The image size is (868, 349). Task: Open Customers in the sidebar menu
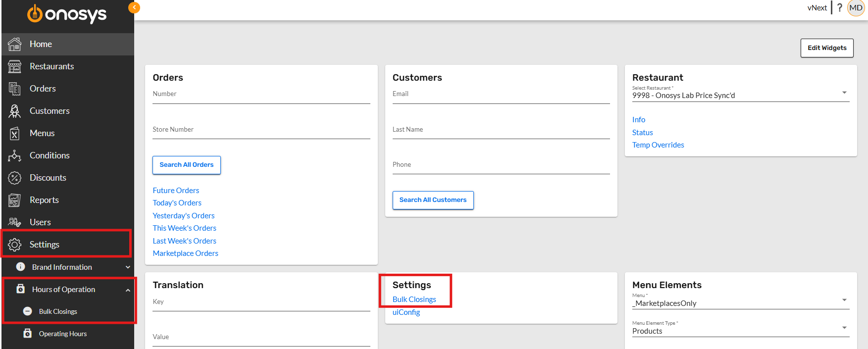[x=68, y=111]
